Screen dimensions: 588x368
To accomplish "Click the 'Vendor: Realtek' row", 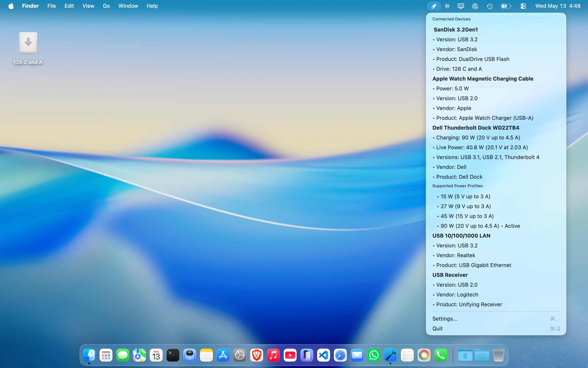I will 496,255.
